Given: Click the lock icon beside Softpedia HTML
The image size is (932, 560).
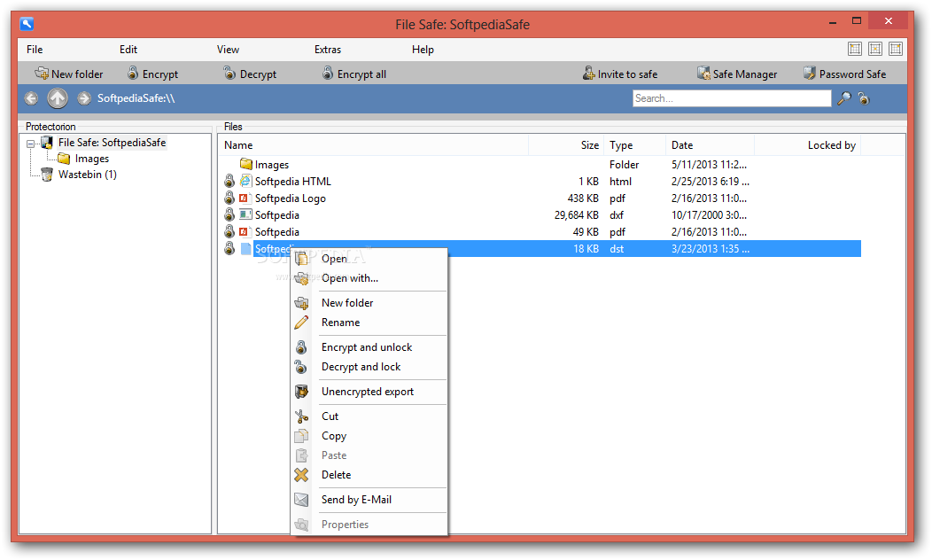Looking at the screenshot, I should (x=229, y=181).
